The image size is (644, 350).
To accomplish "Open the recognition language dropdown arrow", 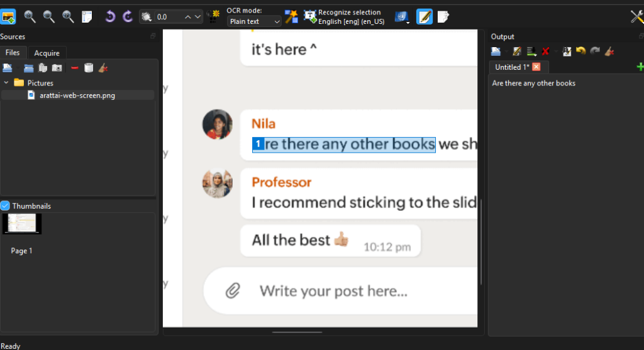I will pos(409,22).
